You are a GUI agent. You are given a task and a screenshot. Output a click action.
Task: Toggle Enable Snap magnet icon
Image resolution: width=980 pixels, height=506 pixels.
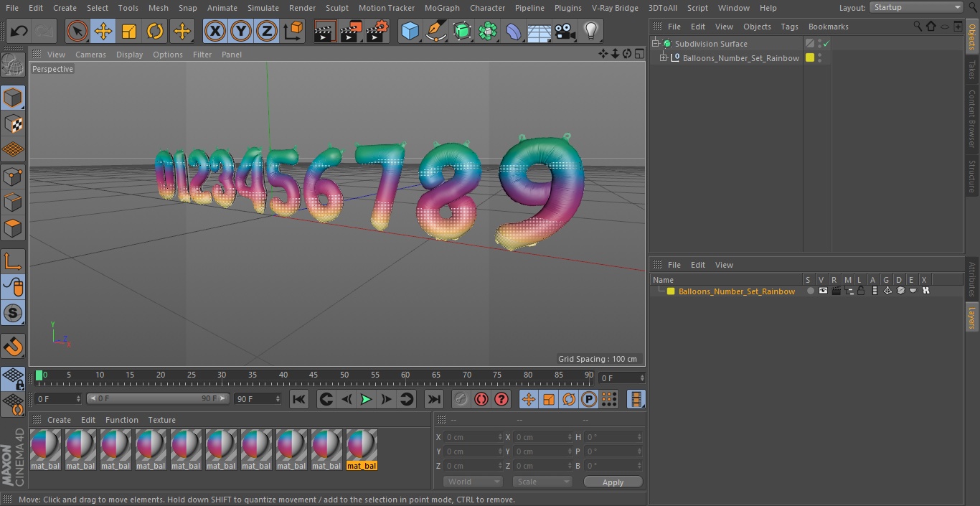(x=13, y=346)
